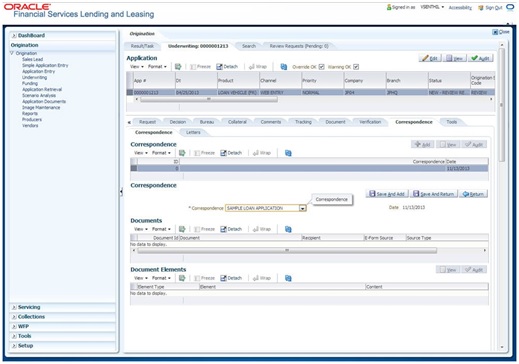519x364 pixels.
Task: Click the Sign Out link
Action: pos(493,7)
